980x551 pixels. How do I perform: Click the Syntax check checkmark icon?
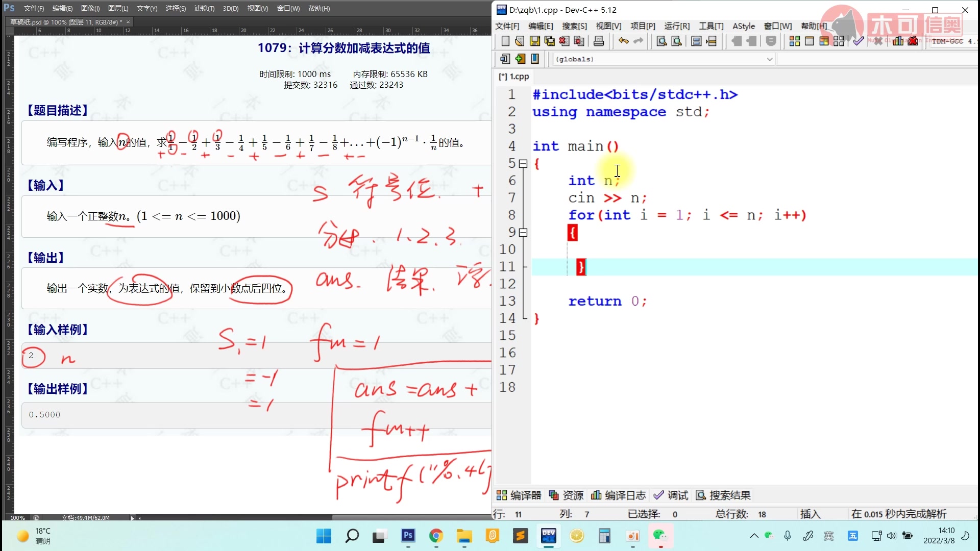[859, 41]
